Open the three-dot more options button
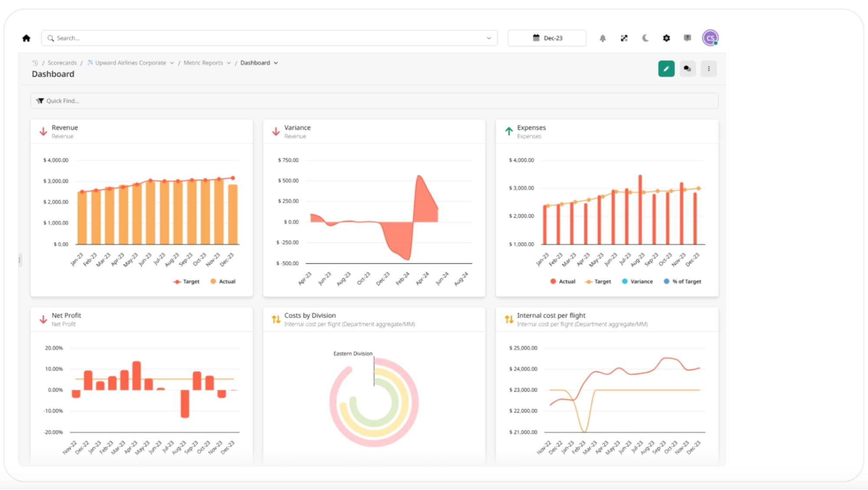 click(709, 68)
